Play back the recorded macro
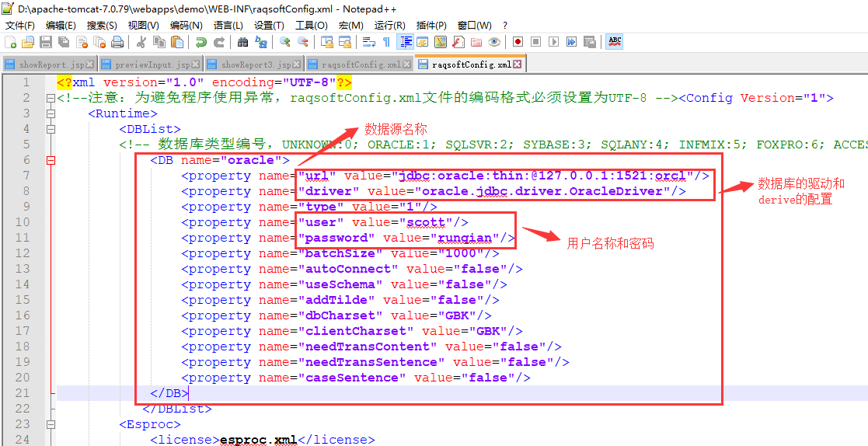The height and width of the screenshot is (446, 868). click(x=553, y=41)
